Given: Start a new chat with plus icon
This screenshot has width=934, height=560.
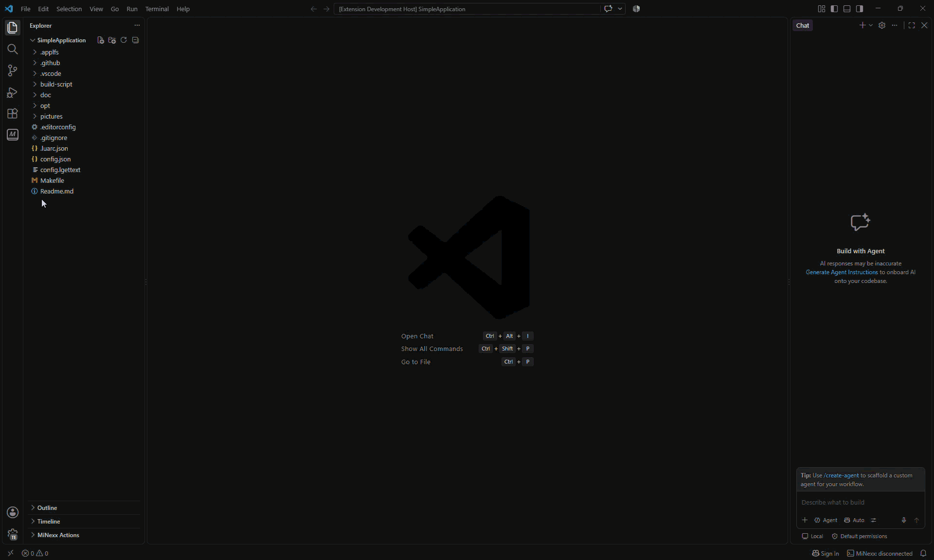Looking at the screenshot, I should tap(862, 25).
